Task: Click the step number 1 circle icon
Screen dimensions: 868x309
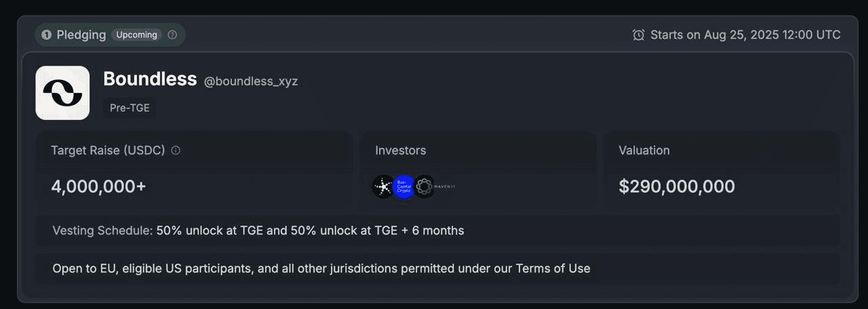Action: click(x=46, y=35)
